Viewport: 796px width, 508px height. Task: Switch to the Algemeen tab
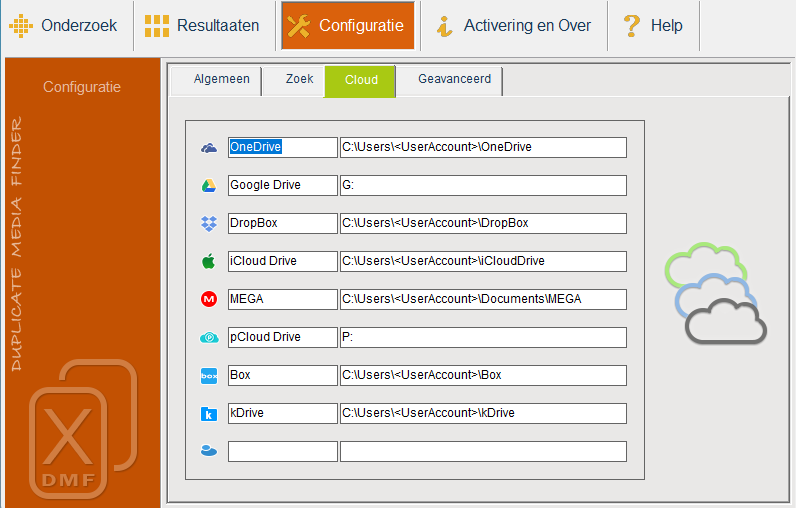click(216, 80)
